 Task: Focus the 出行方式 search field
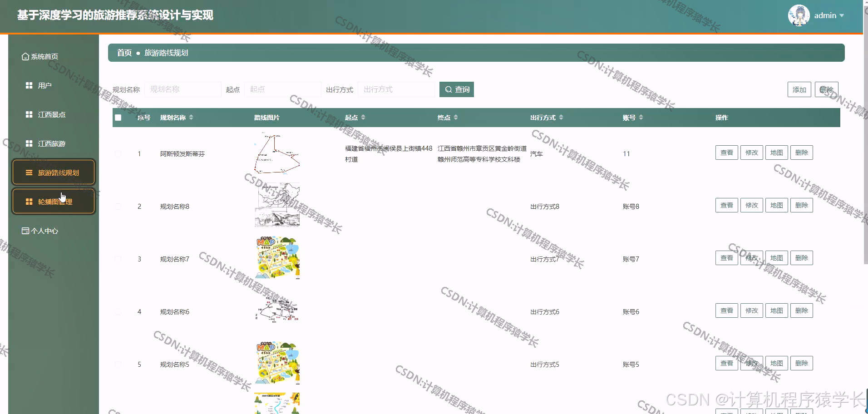click(x=396, y=89)
